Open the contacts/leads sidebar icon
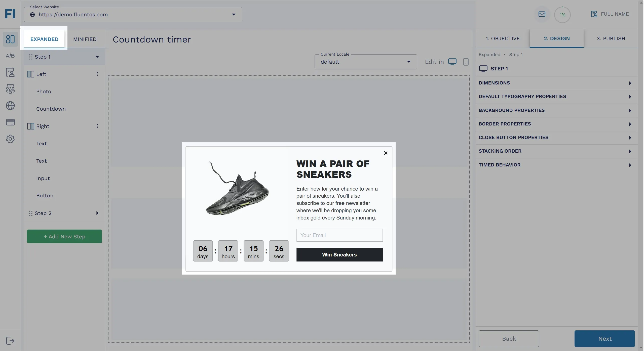 (x=10, y=72)
